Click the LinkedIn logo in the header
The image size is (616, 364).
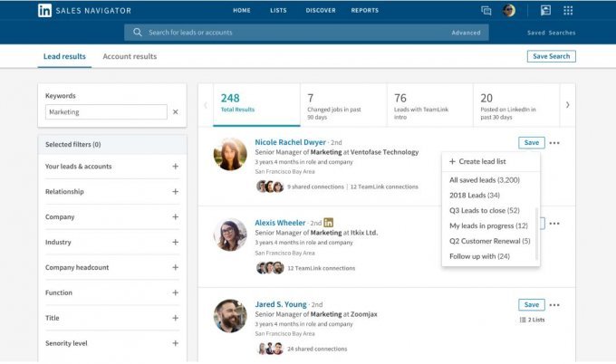pos(44,11)
